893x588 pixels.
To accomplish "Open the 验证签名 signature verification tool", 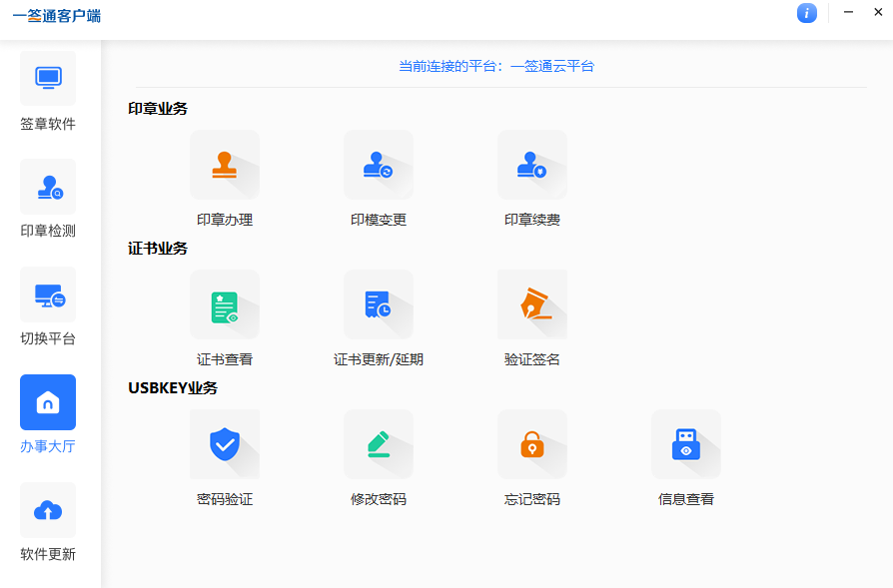I will [x=532, y=304].
